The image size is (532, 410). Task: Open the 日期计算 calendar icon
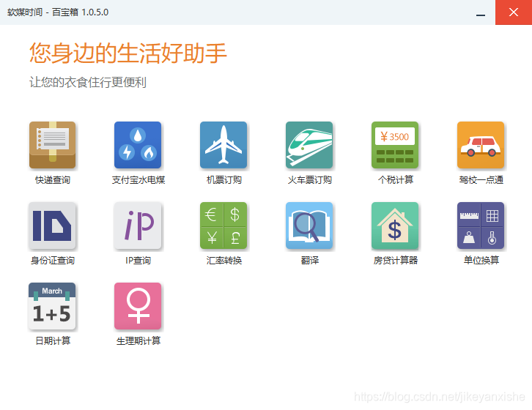tap(52, 306)
